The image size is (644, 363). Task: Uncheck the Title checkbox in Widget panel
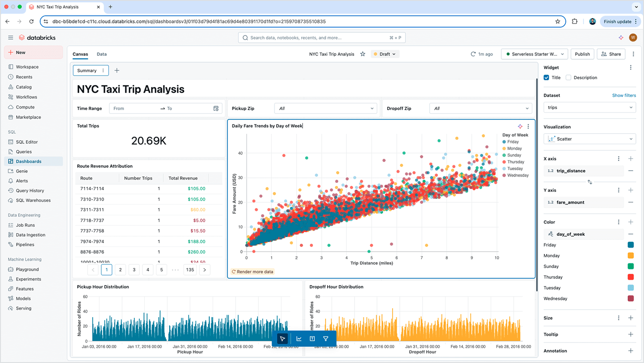546,77
